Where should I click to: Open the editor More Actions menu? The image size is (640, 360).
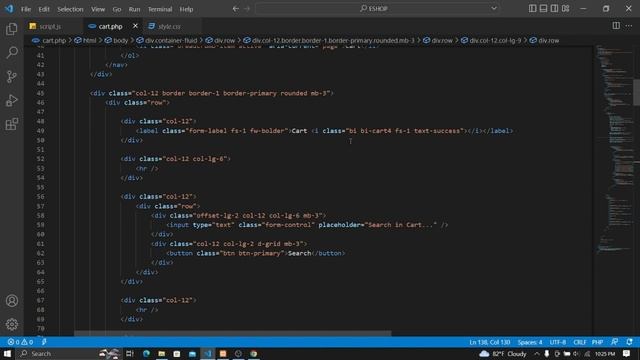pyautogui.click(x=629, y=26)
